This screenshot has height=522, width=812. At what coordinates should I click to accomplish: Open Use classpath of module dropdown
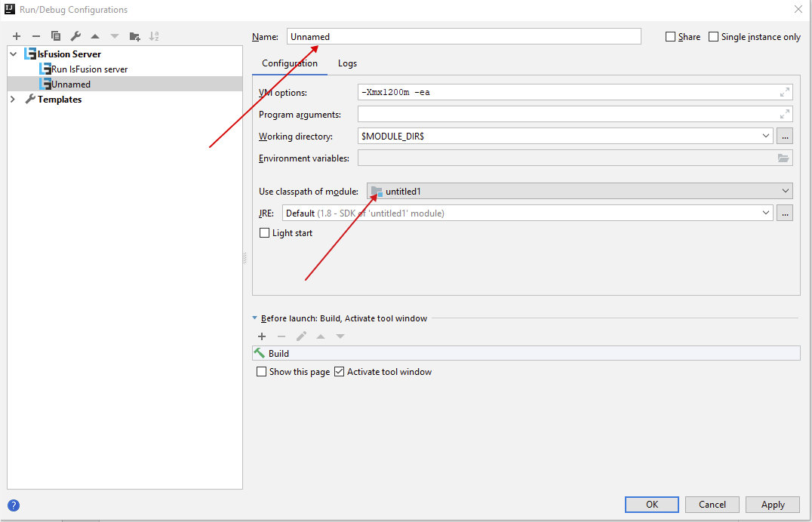point(785,191)
